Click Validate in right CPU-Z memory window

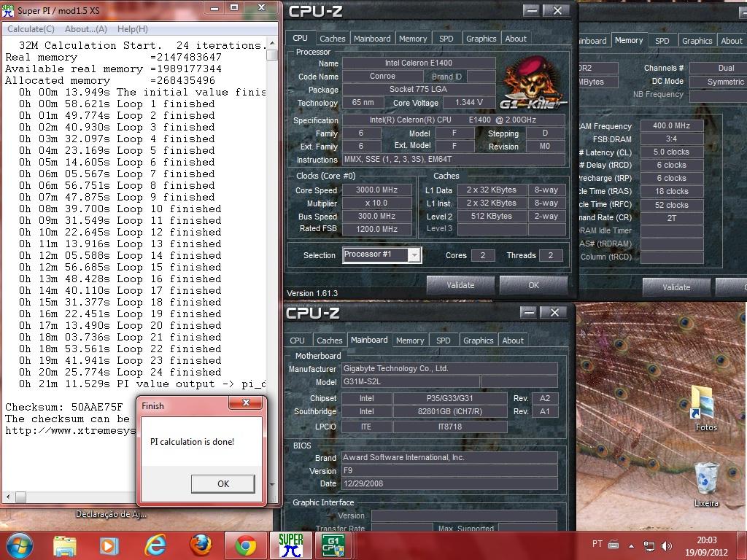[676, 287]
